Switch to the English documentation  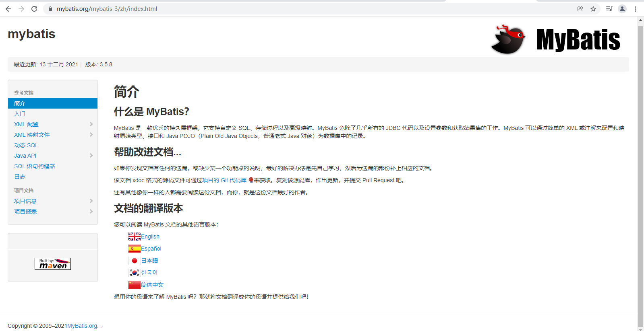[150, 236]
